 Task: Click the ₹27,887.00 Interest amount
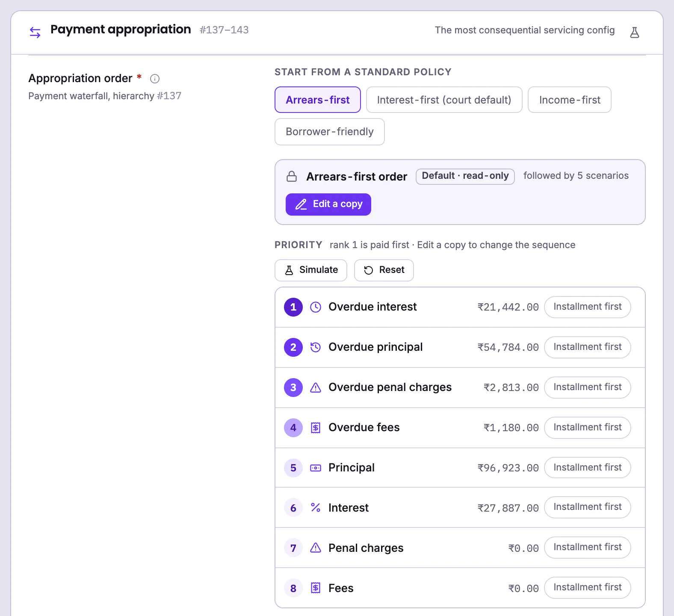[508, 508]
